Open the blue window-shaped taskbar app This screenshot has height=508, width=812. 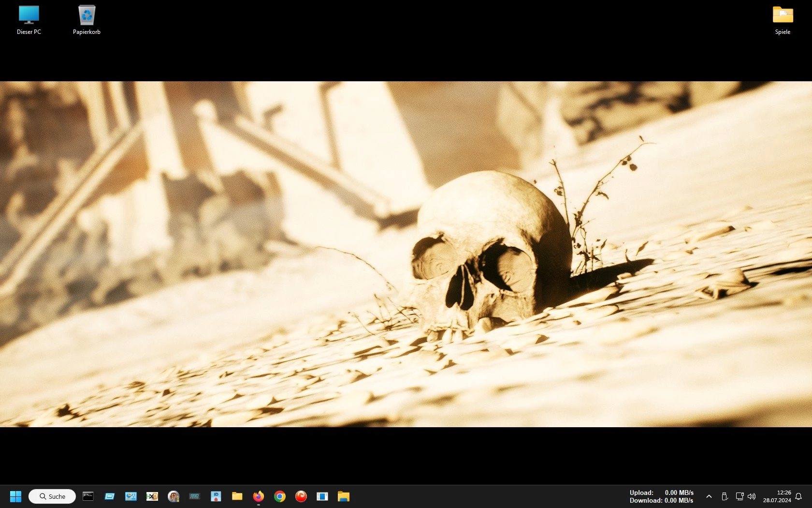[x=110, y=496]
